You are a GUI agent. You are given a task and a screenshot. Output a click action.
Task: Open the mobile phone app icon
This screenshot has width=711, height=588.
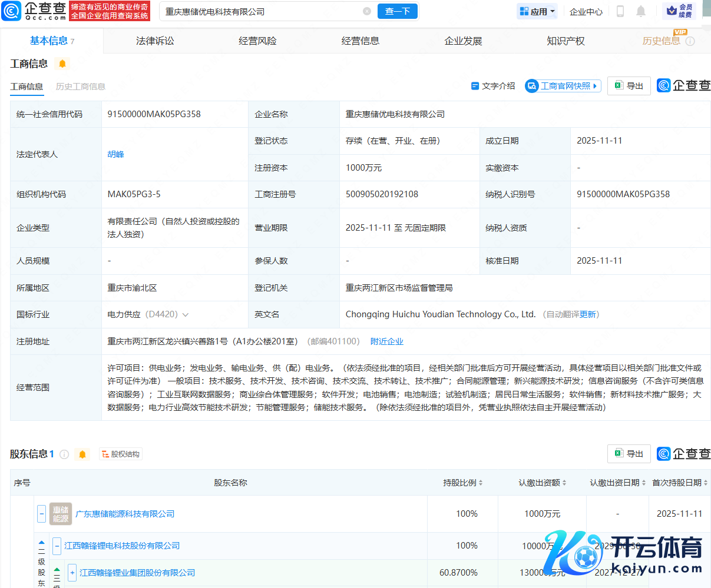[x=620, y=11]
